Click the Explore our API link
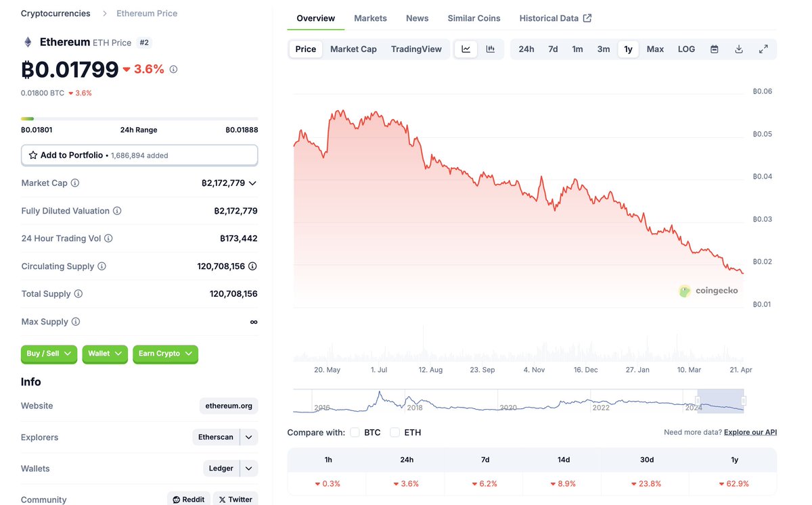 point(750,432)
